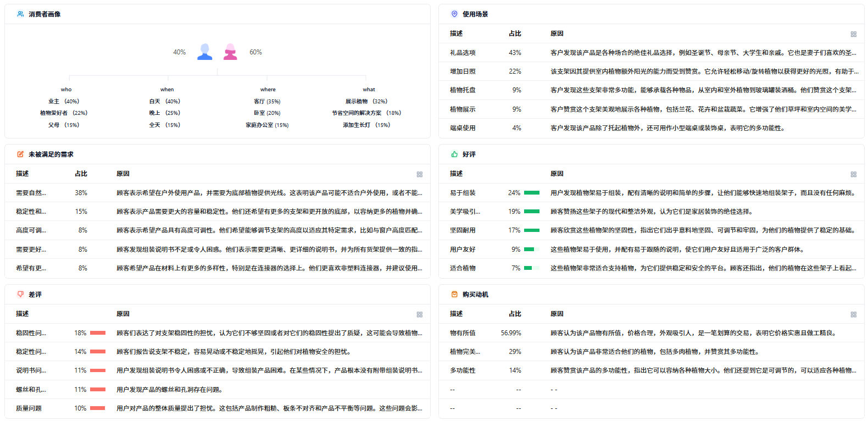This screenshot has height=421, width=868.
Task: Select the 易于组装 row in 好评
Action: pos(652,193)
